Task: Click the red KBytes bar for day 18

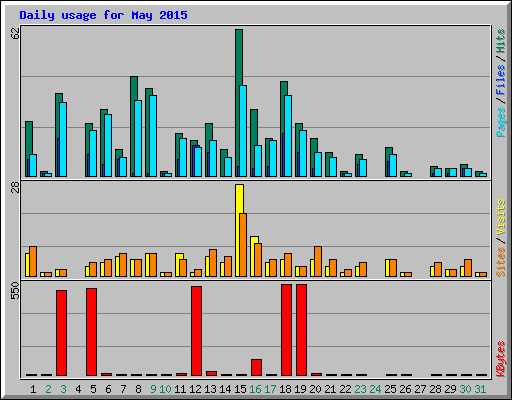Action: pos(286,330)
